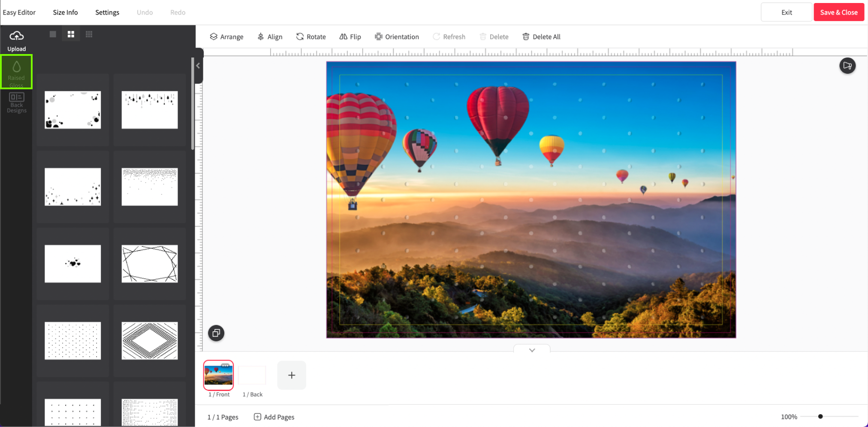Image resolution: width=868 pixels, height=427 pixels.
Task: Click the preview icon at canvas top-right
Action: click(x=847, y=66)
